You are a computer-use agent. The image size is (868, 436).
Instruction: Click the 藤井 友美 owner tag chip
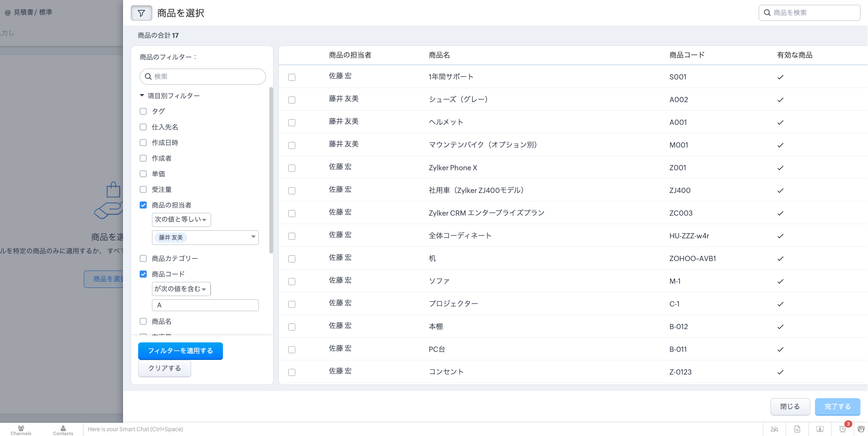[x=171, y=238]
